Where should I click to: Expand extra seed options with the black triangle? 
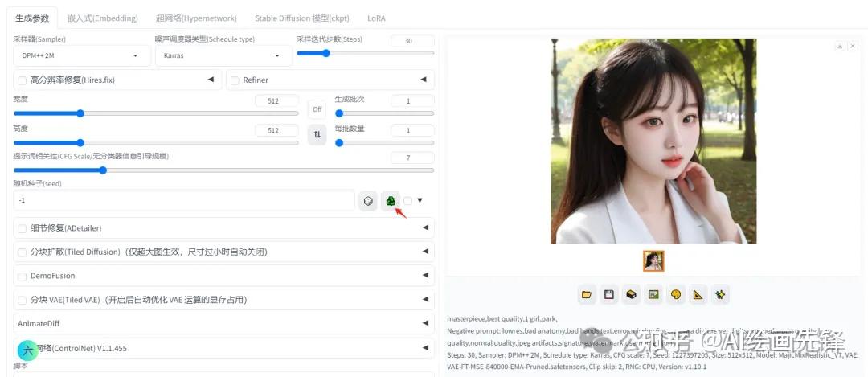coord(420,200)
